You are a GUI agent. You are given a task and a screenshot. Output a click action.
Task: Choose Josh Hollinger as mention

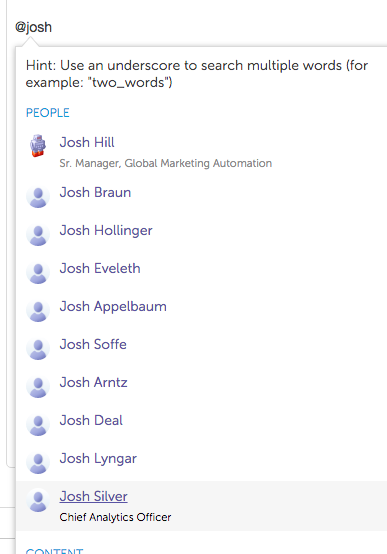[106, 230]
